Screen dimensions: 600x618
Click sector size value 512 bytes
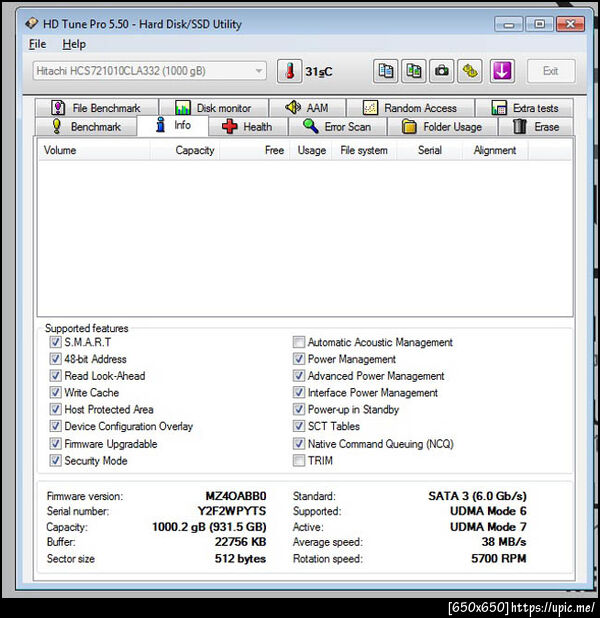pyautogui.click(x=240, y=558)
